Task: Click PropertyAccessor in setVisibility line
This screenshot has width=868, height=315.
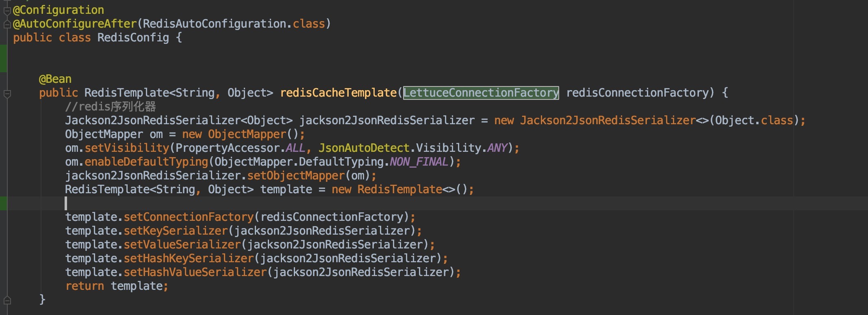Action: (x=228, y=148)
